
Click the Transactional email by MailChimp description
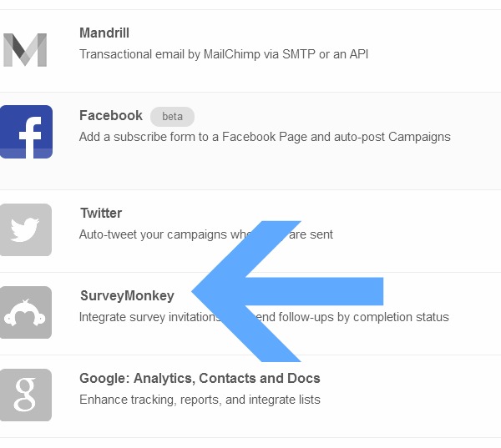(x=224, y=54)
